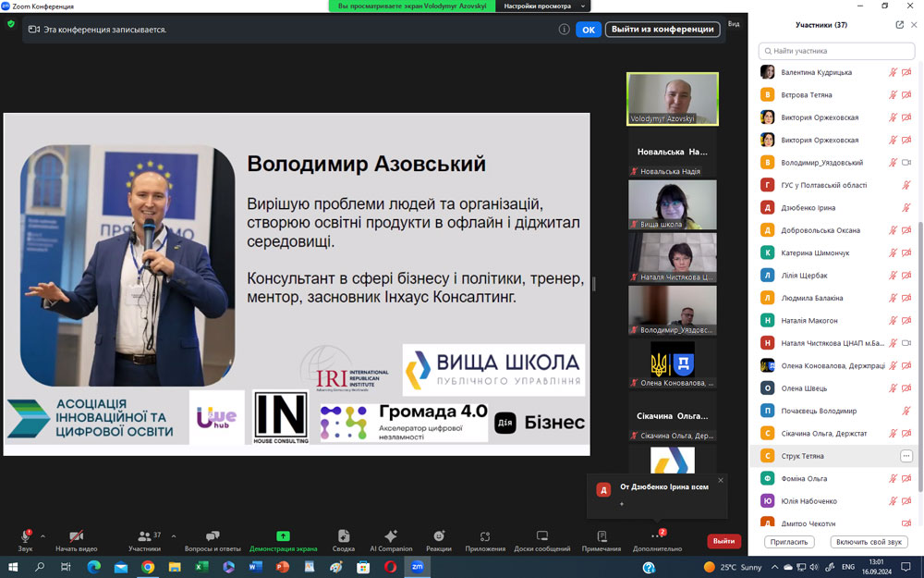The width and height of the screenshot is (924, 578).
Task: Open the Notes (Примечания) tool
Action: click(x=602, y=540)
